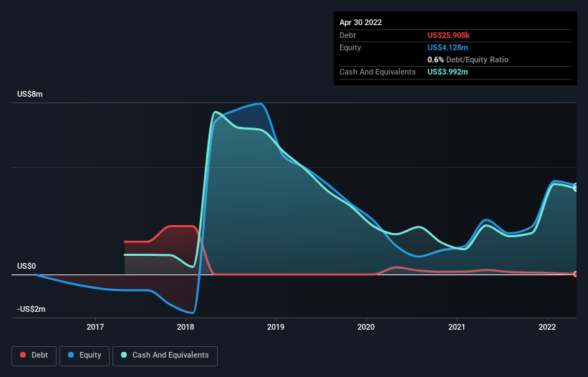Click the Equity label in the tooltip
588x377 pixels.
tap(350, 47)
